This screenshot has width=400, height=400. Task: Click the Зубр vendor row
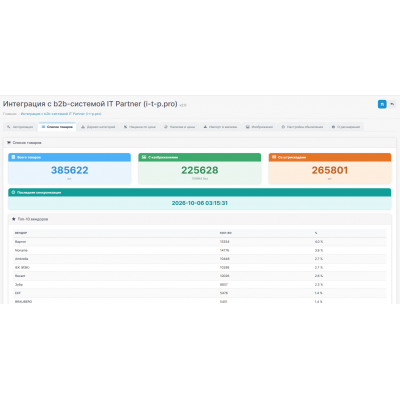pyautogui.click(x=200, y=285)
